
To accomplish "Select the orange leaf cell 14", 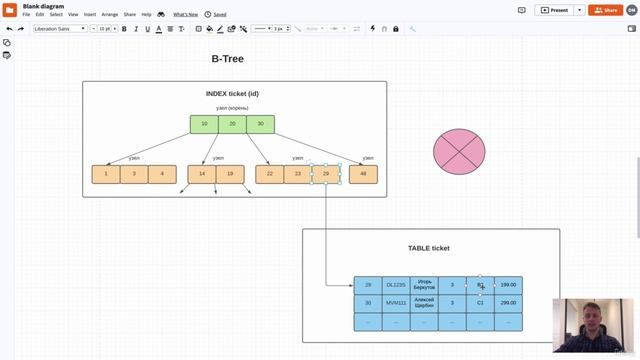I will click(202, 174).
